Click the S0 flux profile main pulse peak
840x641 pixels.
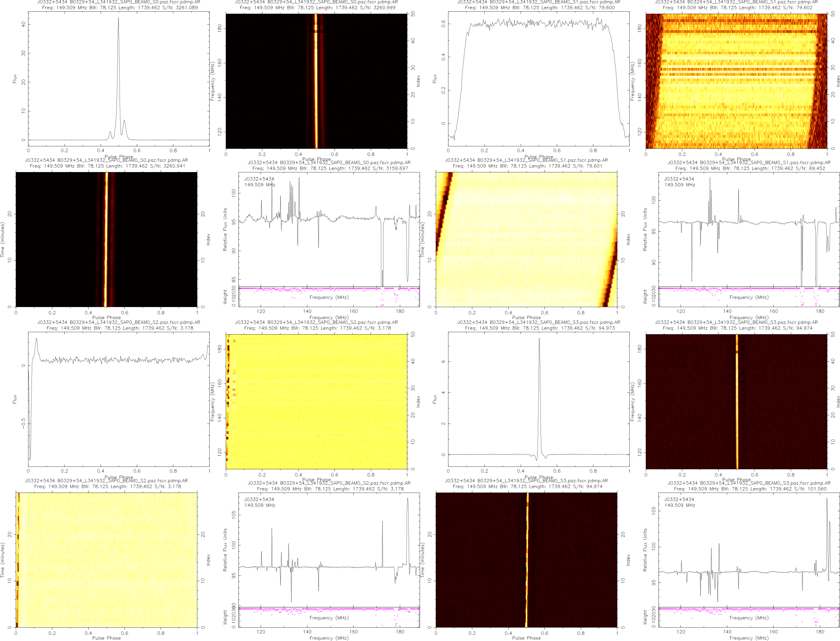118,19
